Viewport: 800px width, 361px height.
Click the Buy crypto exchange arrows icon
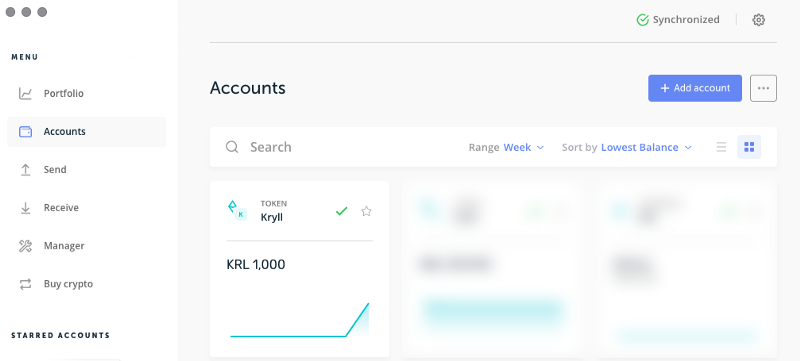[x=25, y=284]
